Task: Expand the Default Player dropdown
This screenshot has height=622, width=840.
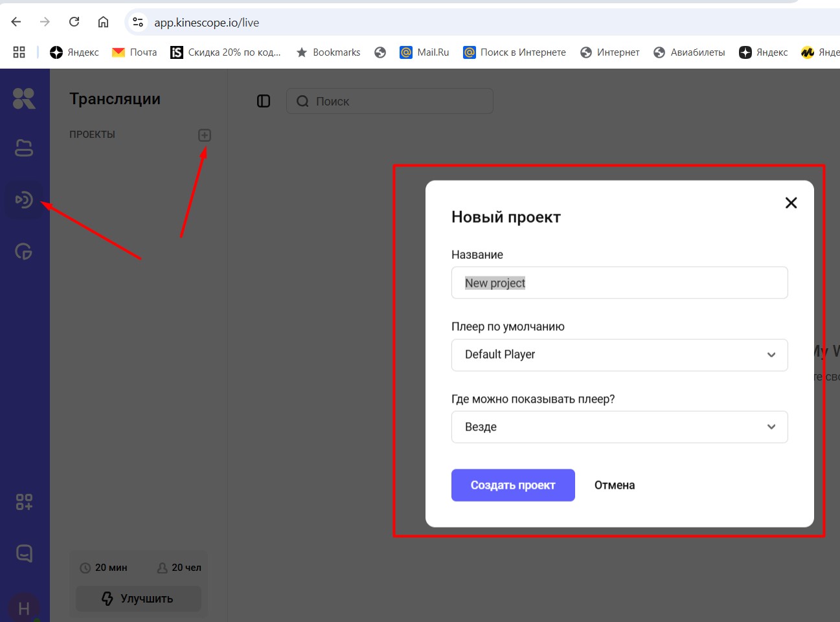Action: [x=619, y=355]
